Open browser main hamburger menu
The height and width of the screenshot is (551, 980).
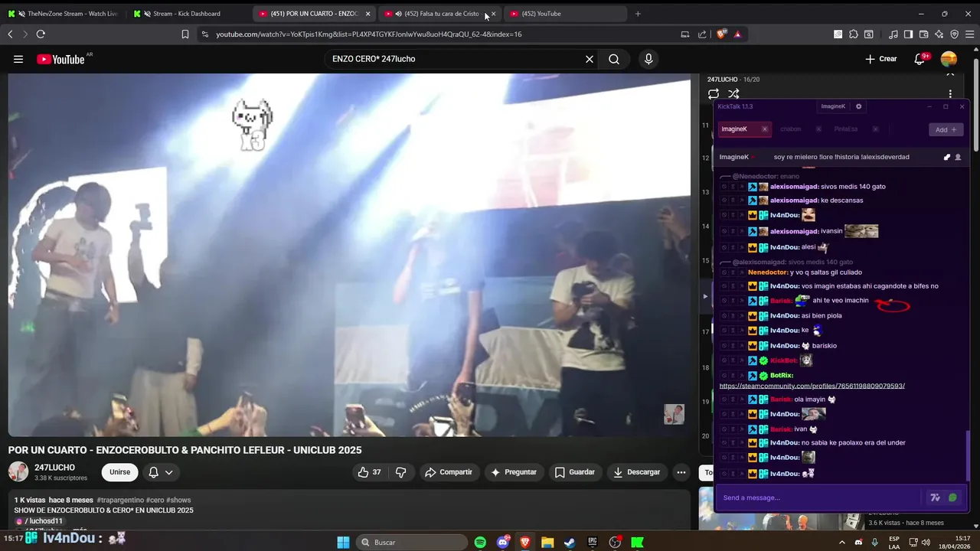coord(969,34)
